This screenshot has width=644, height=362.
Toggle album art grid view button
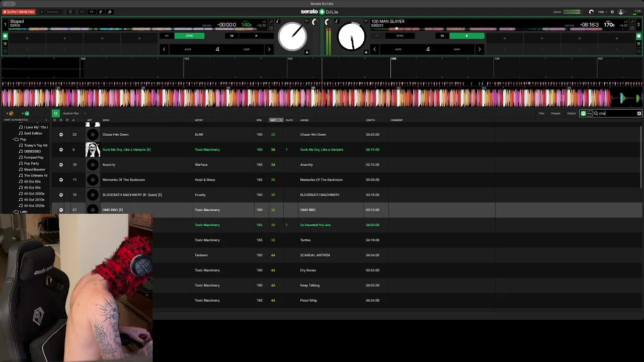click(x=56, y=113)
